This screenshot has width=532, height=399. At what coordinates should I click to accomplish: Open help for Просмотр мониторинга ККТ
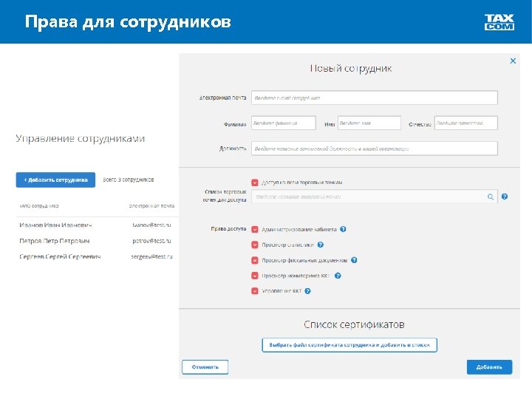[x=338, y=276]
